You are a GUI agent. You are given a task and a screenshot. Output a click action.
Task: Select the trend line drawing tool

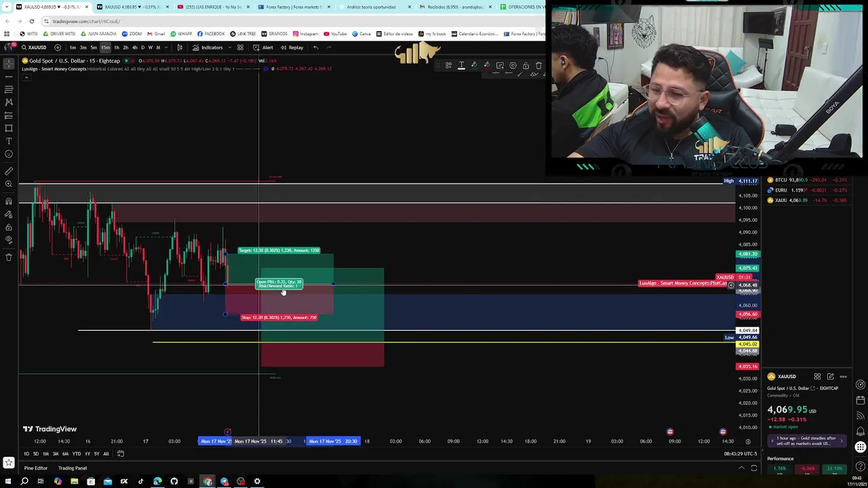pos(9,76)
